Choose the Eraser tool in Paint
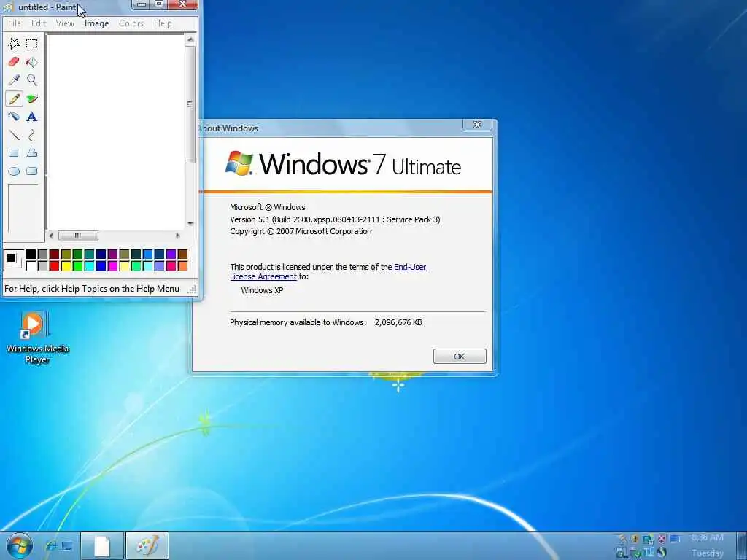 14,62
